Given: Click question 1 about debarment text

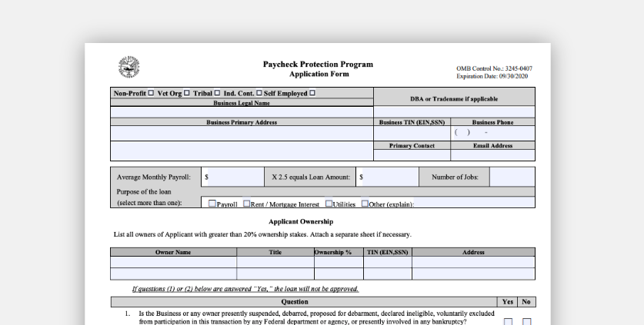Looking at the screenshot, I should pos(316,317).
